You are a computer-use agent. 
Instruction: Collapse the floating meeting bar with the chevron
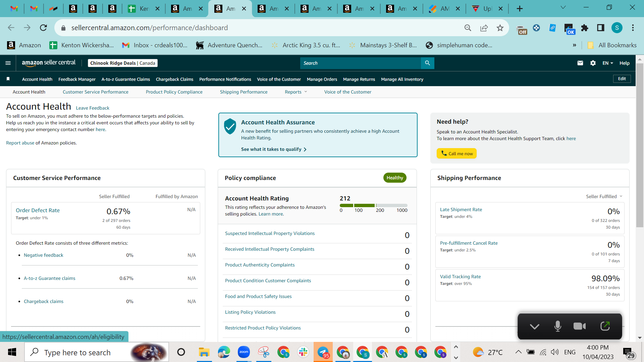pos(534,326)
